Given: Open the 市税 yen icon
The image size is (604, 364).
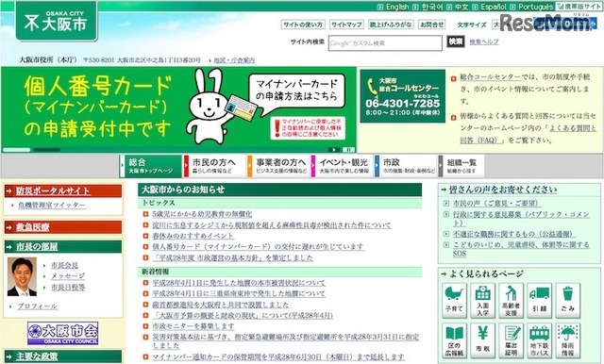Looking at the screenshot, I should click(x=482, y=340).
